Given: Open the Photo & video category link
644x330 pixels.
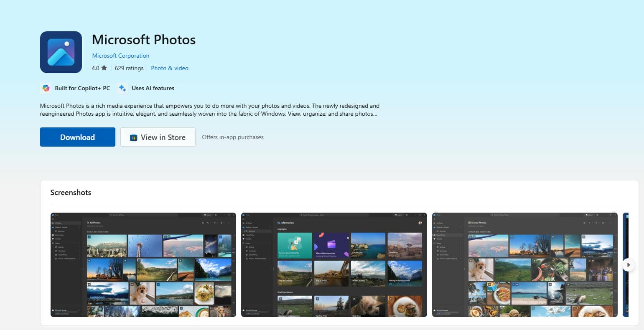Looking at the screenshot, I should coord(170,68).
